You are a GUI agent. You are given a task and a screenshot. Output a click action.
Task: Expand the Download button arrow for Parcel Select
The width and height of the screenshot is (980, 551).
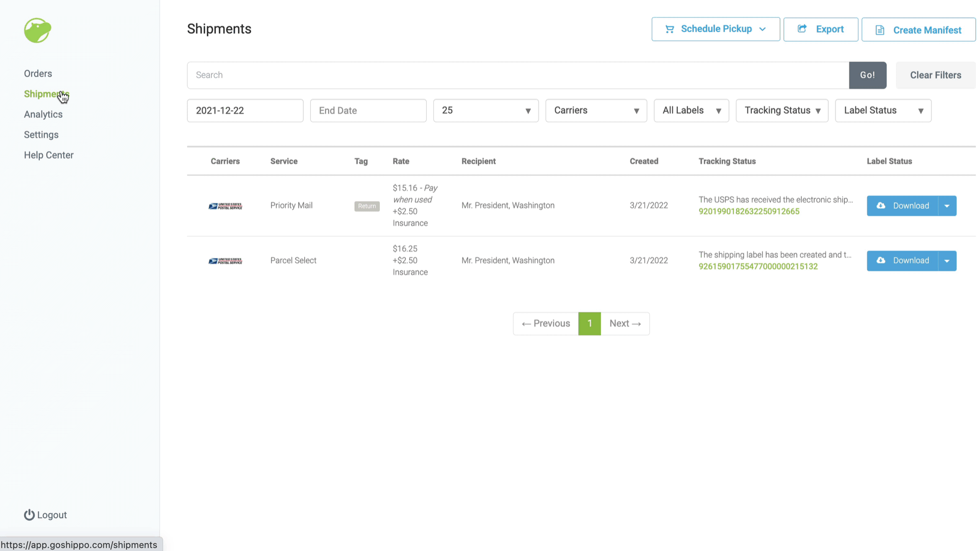[949, 260]
